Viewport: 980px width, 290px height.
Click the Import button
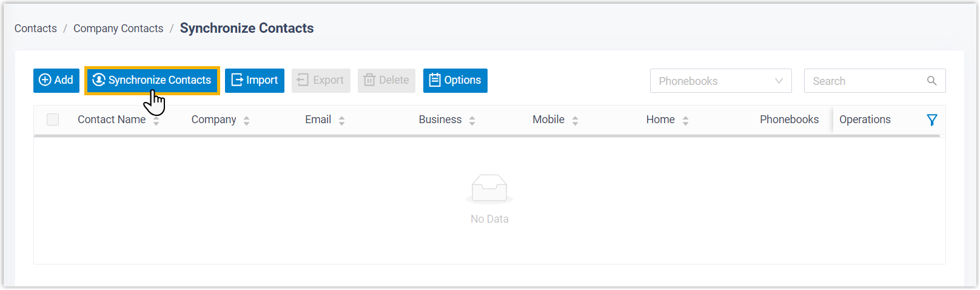pos(255,81)
